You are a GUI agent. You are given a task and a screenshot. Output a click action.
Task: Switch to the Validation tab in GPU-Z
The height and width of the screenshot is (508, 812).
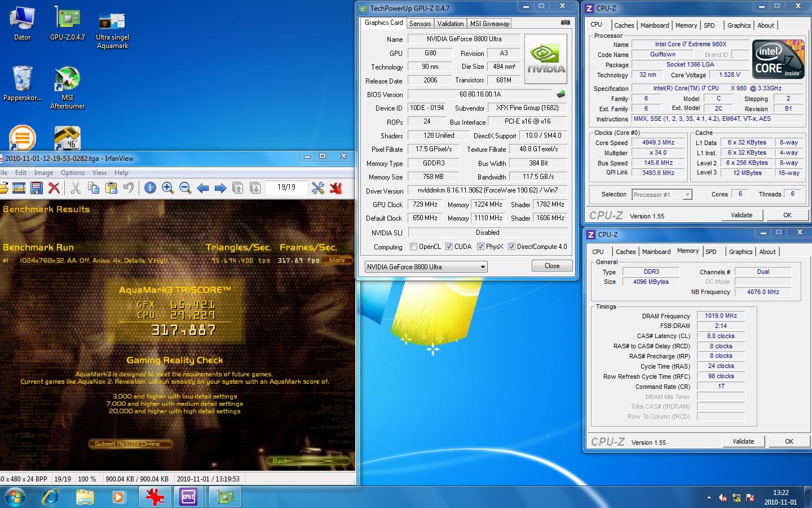click(x=451, y=23)
